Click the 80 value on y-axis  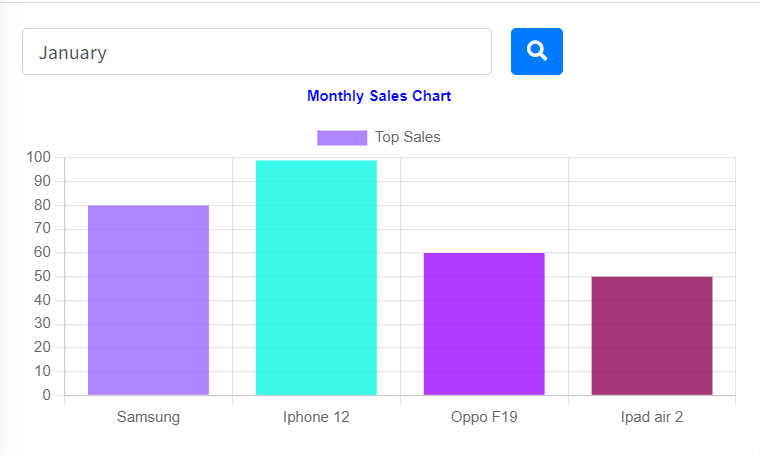[x=42, y=205]
